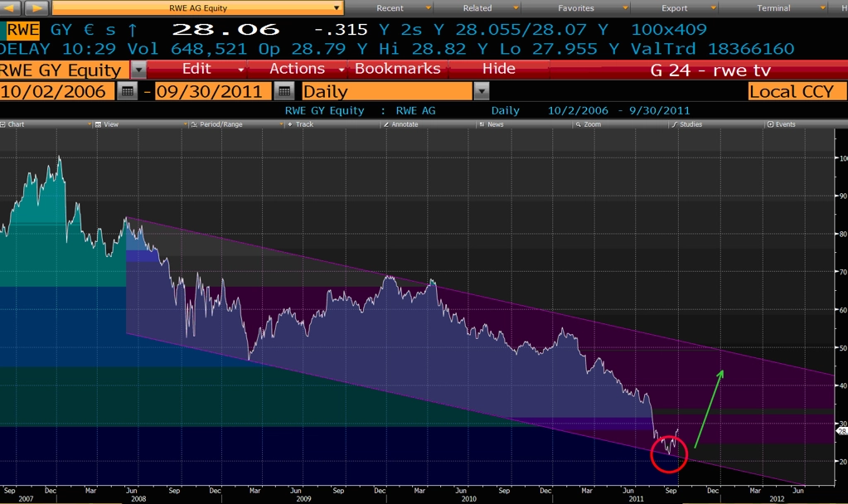The width and height of the screenshot is (848, 504).
Task: Go back with the left navigation arrow
Action: (x=10, y=8)
